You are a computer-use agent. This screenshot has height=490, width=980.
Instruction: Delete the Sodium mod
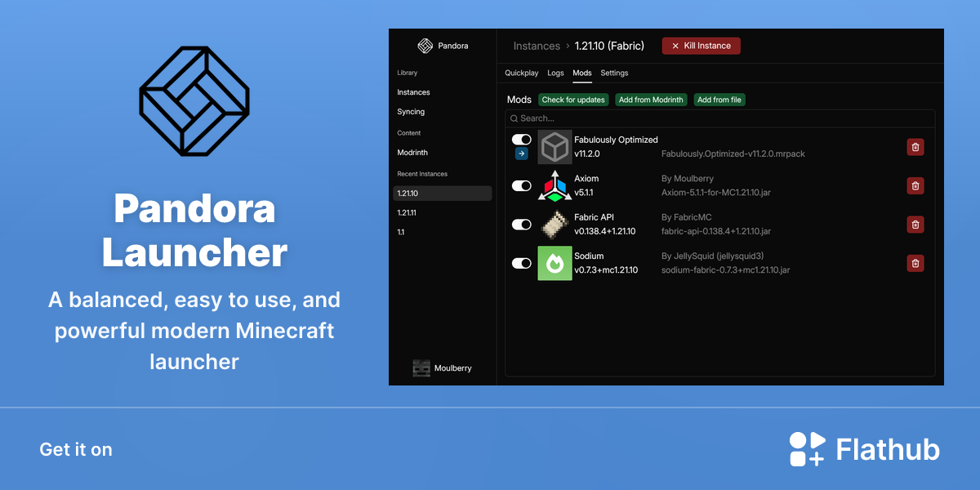coord(915,263)
